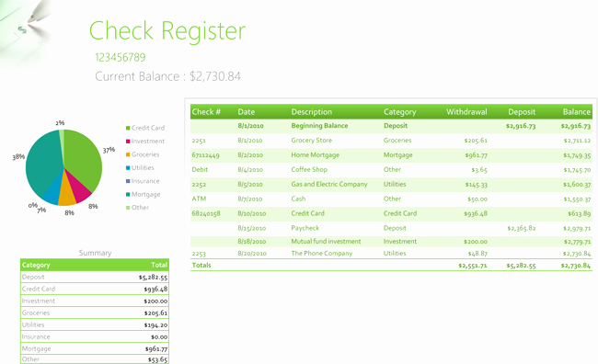598x364 pixels.
Task: Select Credit Card row in Summary table
Action: pos(95,289)
